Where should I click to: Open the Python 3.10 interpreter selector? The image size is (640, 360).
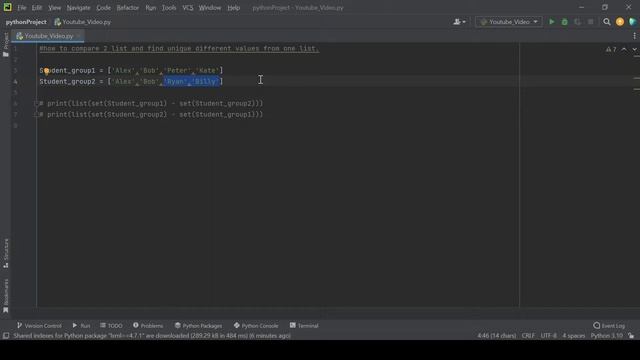coord(607,336)
